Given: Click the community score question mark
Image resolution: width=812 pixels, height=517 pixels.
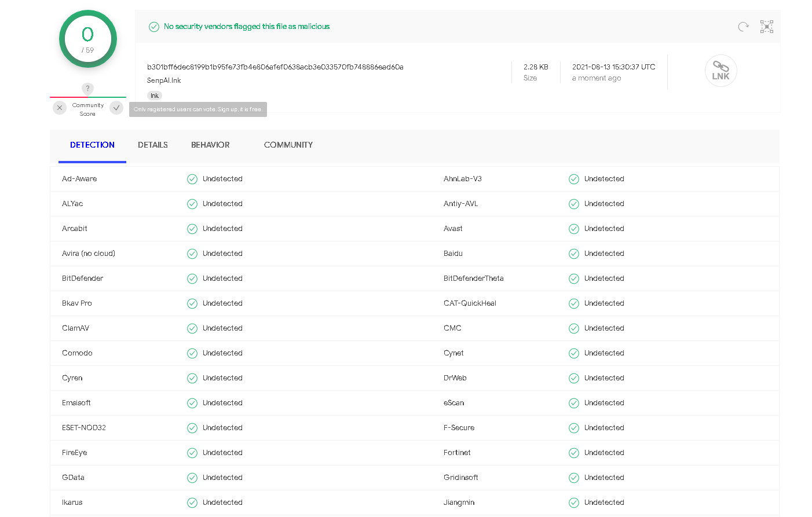Looking at the screenshot, I should pyautogui.click(x=87, y=89).
